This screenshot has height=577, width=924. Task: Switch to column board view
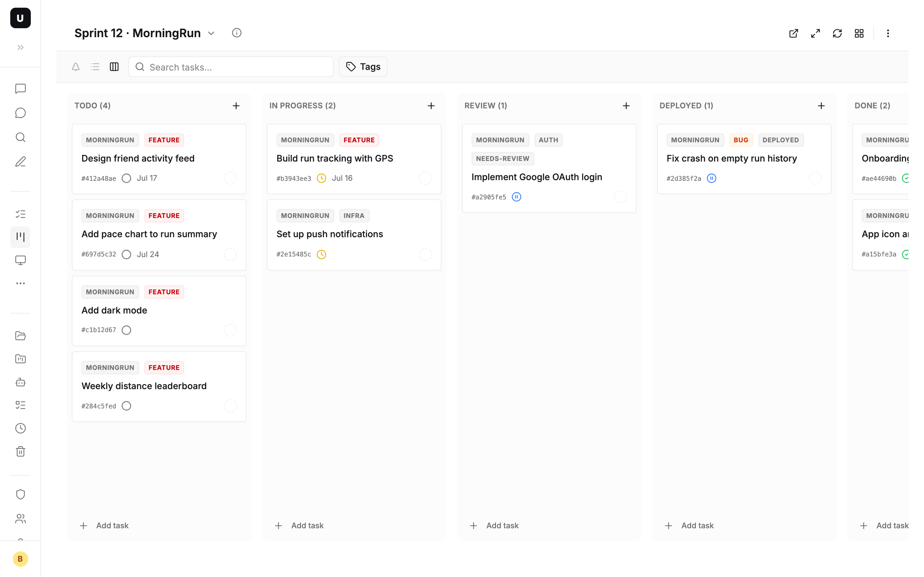[x=114, y=67]
